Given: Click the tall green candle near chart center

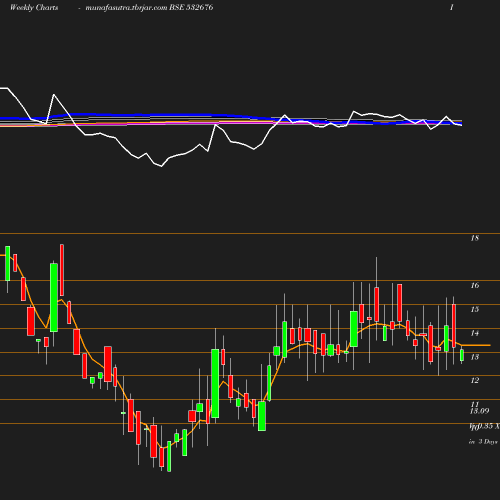Looking at the screenshot, I should click(215, 383).
